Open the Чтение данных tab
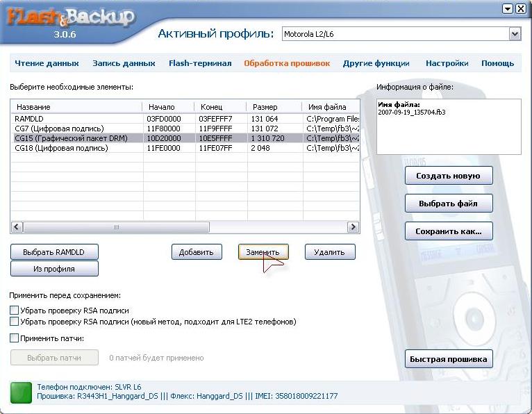 47,63
